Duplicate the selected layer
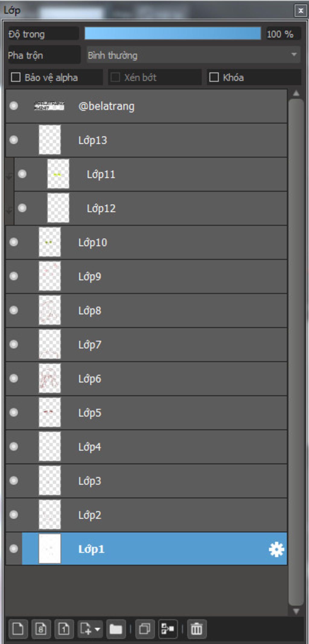Image resolution: width=309 pixels, height=644 pixels. [145, 629]
